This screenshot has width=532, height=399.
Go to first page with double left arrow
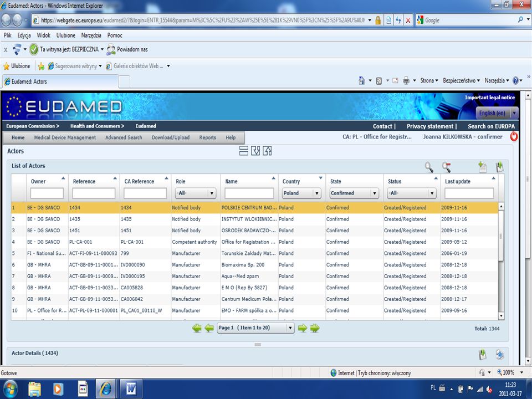click(x=197, y=328)
